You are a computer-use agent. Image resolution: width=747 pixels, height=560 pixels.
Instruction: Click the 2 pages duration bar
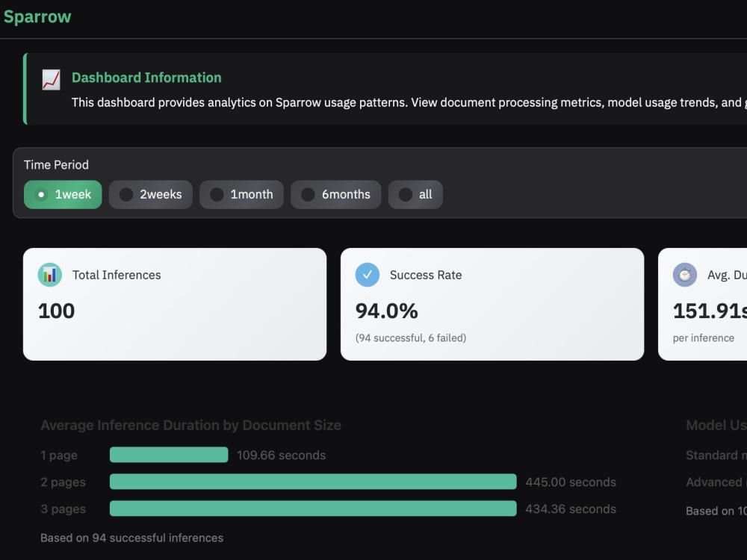point(313,482)
